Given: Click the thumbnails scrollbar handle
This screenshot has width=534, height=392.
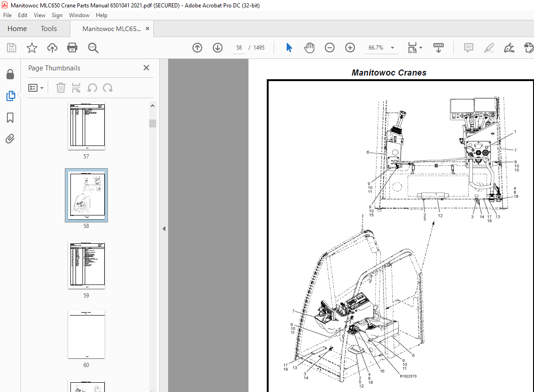Looking at the screenshot, I should click(x=152, y=123).
